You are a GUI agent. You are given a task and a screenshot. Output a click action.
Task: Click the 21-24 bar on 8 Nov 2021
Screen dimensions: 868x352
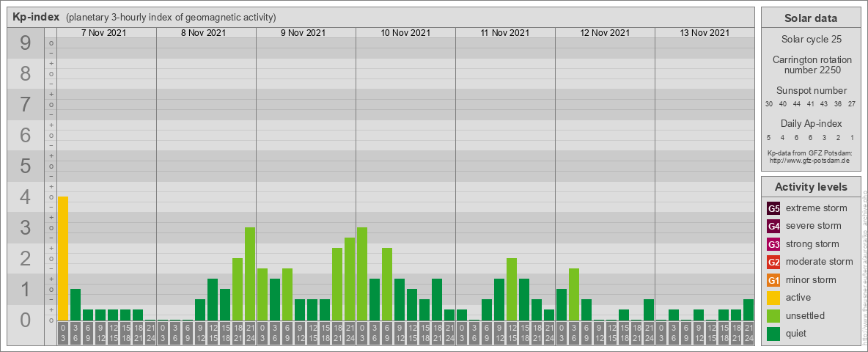pos(250,274)
